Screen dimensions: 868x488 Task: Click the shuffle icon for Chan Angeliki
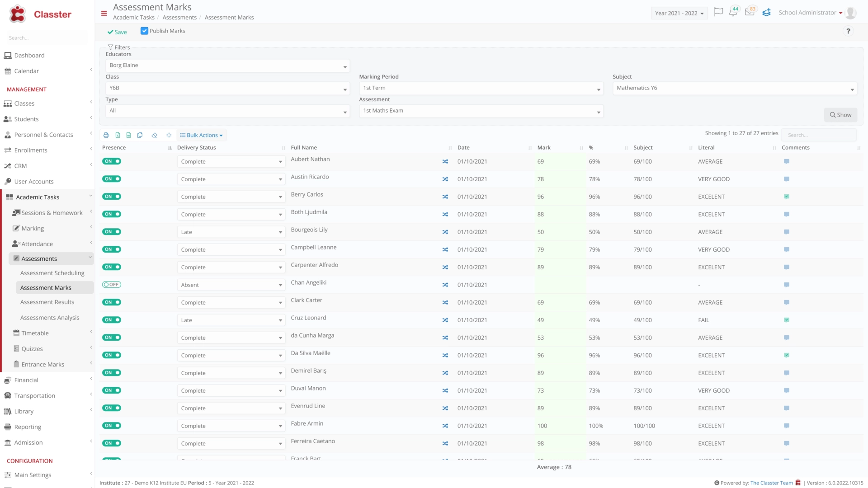pyautogui.click(x=445, y=285)
